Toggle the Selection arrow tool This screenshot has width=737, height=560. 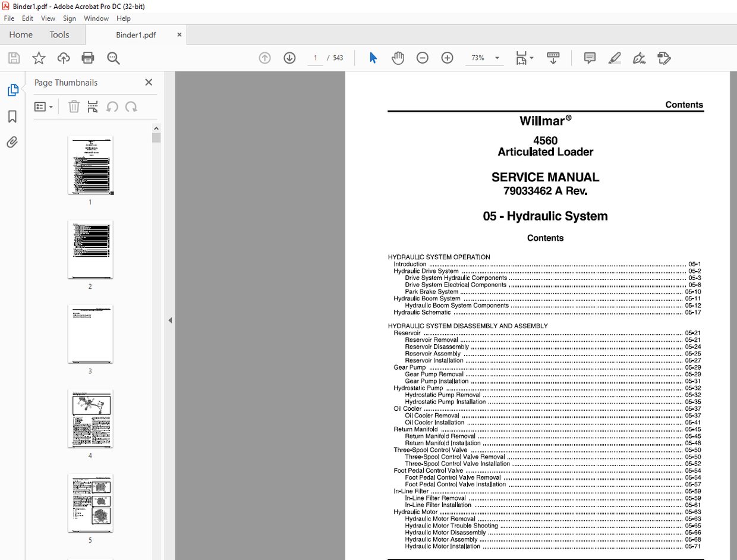(373, 58)
